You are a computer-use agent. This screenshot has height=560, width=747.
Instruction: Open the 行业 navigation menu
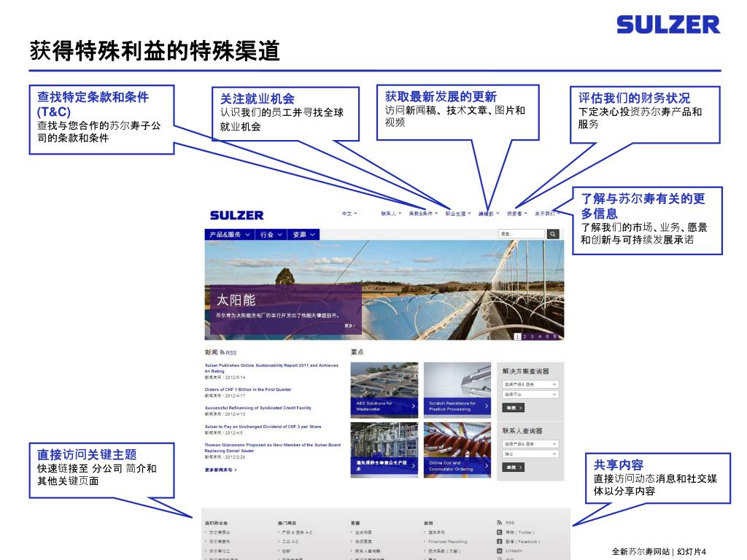point(271,234)
